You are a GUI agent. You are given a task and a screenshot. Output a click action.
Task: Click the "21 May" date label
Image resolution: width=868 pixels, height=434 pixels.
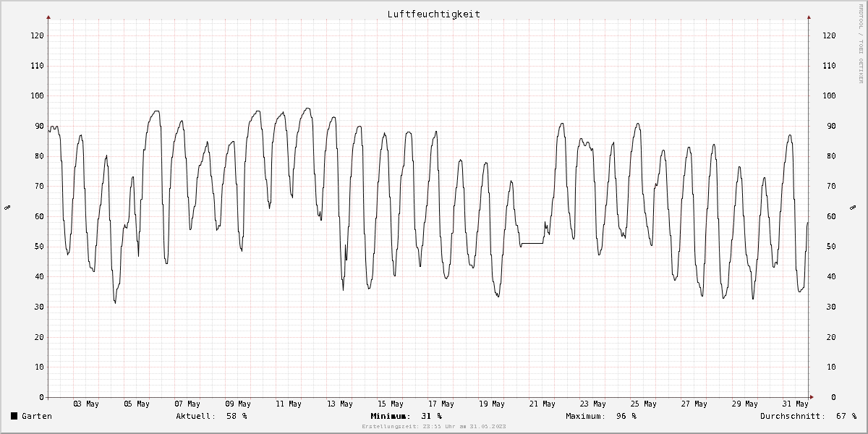542,404
